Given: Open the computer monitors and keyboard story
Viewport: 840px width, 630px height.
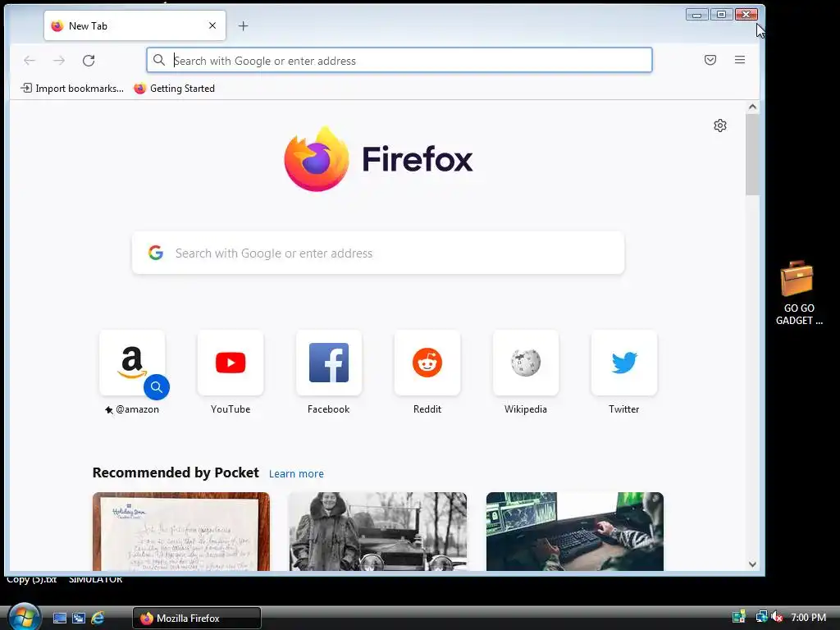Looking at the screenshot, I should (575, 532).
